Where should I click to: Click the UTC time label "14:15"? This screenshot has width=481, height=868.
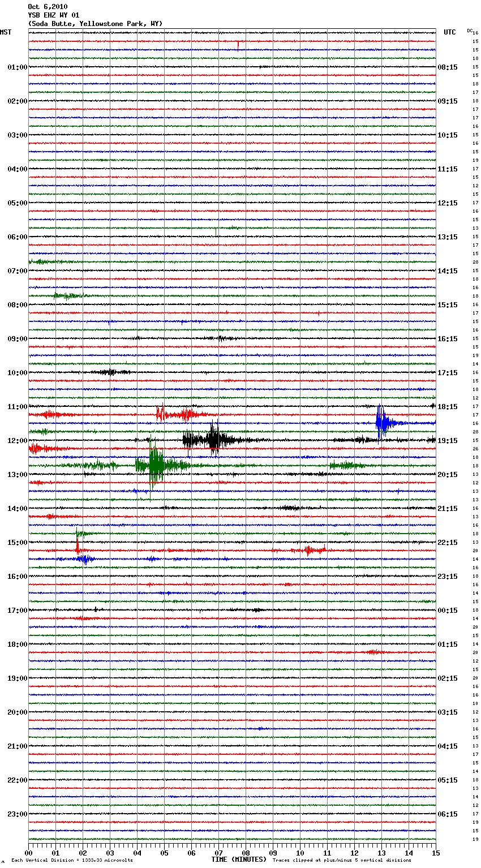click(x=448, y=271)
